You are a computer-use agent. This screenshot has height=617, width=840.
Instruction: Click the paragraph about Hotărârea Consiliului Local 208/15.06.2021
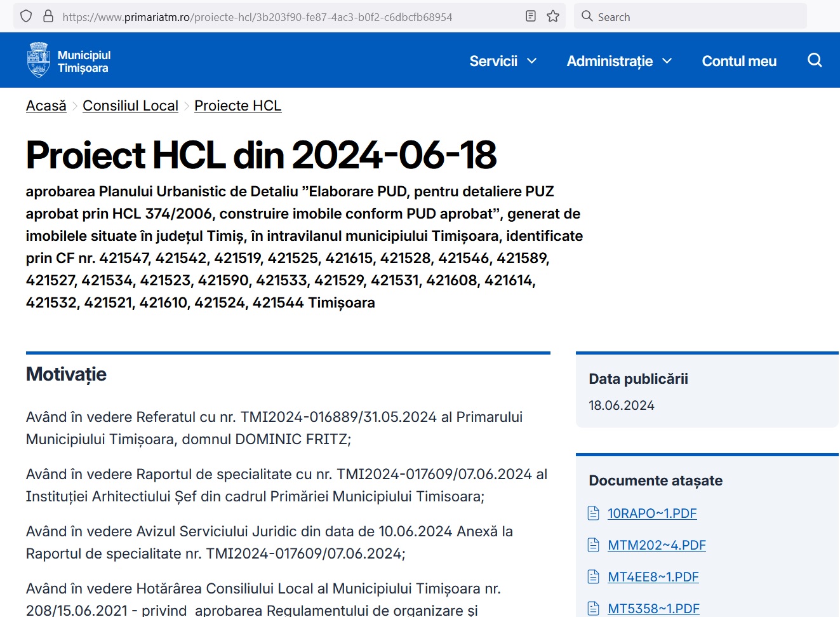click(263, 599)
